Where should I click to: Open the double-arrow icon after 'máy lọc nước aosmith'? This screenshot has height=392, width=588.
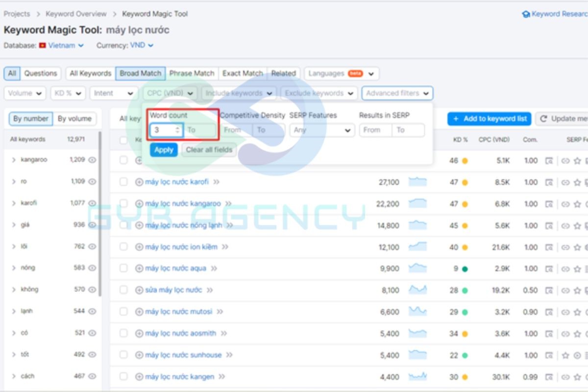pos(223,333)
